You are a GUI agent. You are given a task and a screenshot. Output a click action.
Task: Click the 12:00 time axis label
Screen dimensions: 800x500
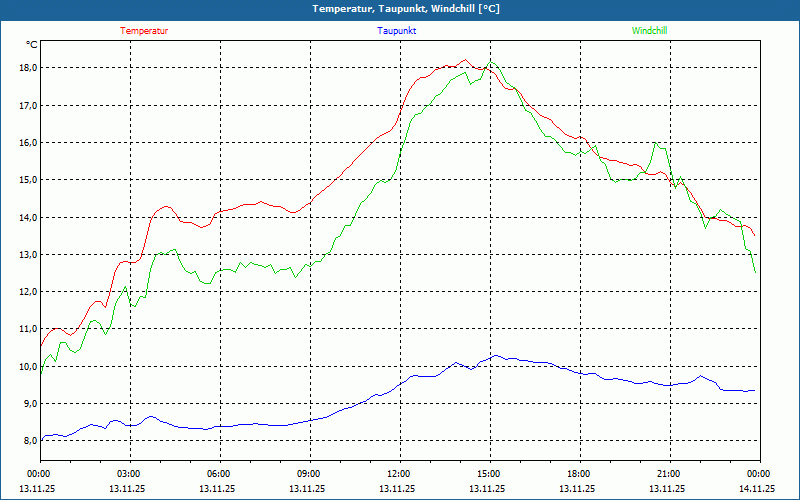[398, 474]
